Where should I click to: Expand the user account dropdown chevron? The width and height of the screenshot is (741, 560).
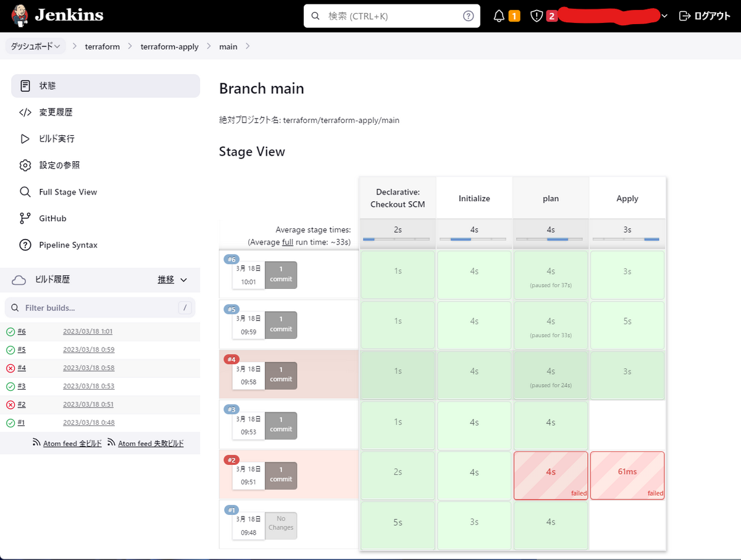click(x=664, y=16)
